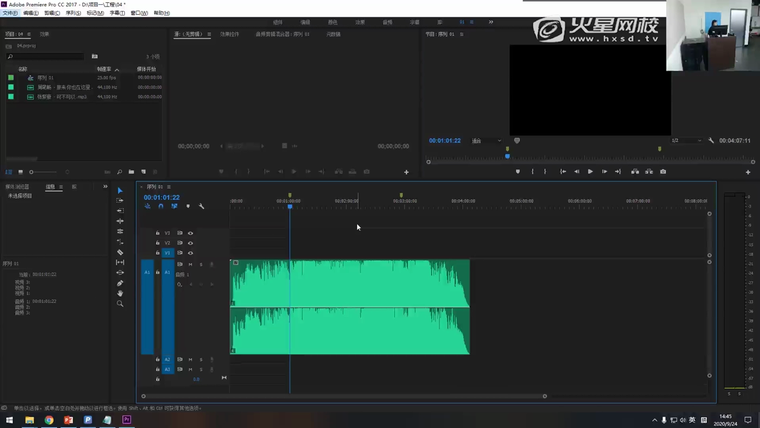Hide track V3 using its eye icon
The width and height of the screenshot is (760, 428).
190,233
